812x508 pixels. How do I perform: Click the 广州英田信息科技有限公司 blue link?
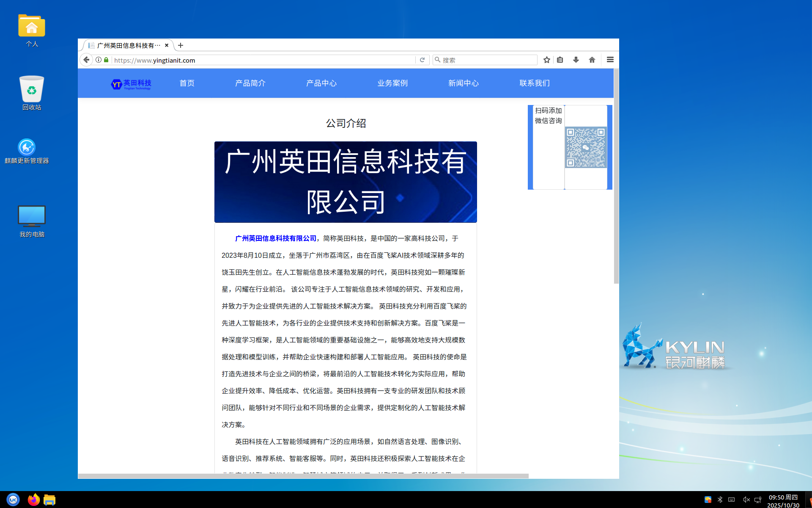click(x=276, y=238)
